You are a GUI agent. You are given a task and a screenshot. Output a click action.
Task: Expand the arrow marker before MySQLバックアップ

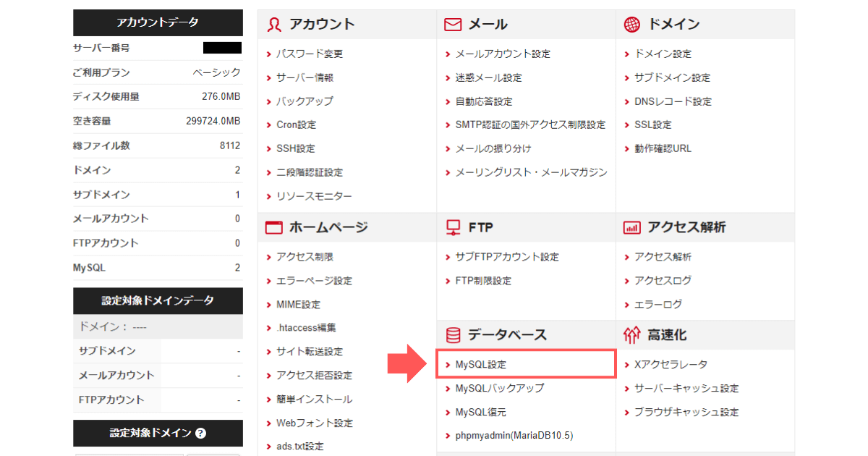coord(448,388)
